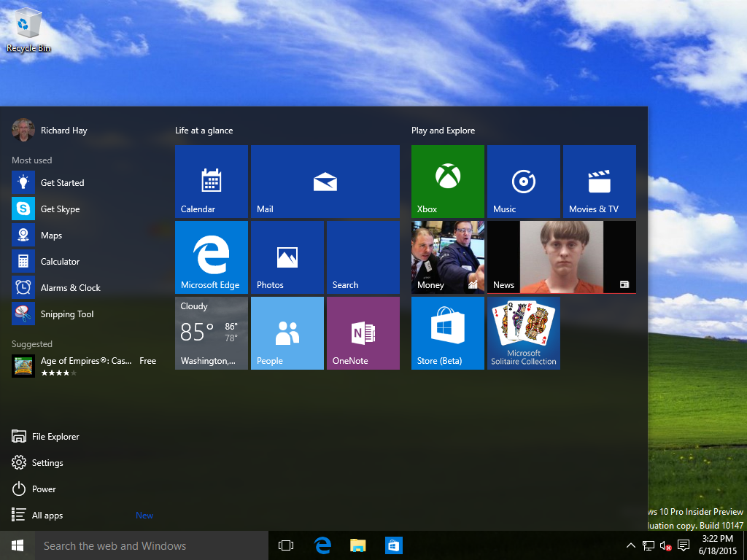Screen dimensions: 747x560
Task: Open the Power options menu
Action: coord(44,489)
